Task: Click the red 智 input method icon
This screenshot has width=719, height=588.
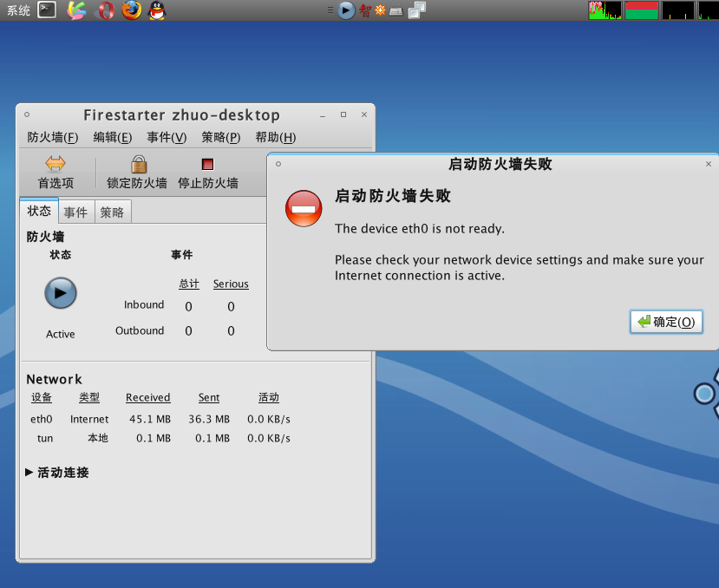Action: coord(365,10)
